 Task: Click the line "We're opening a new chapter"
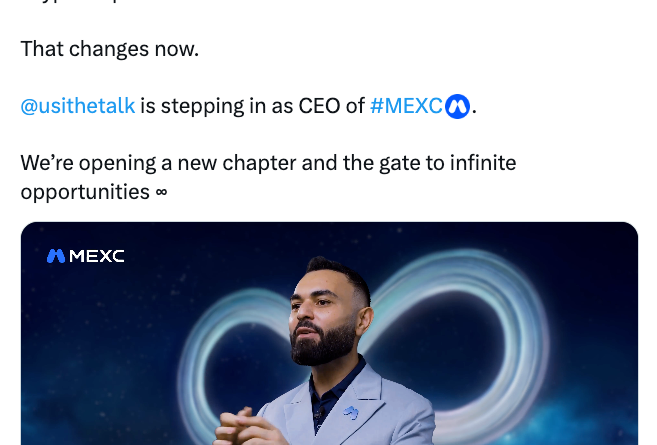170,162
